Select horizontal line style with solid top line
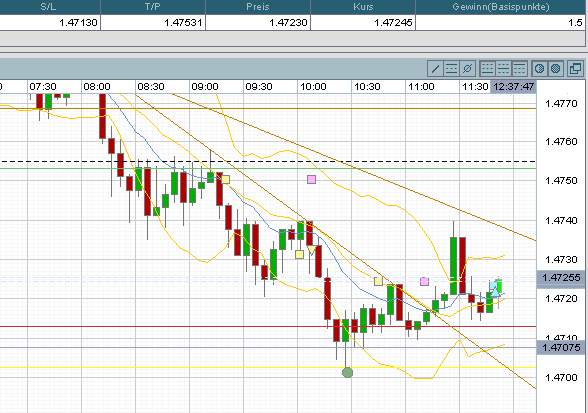The height and width of the screenshot is (413, 588). (520, 69)
